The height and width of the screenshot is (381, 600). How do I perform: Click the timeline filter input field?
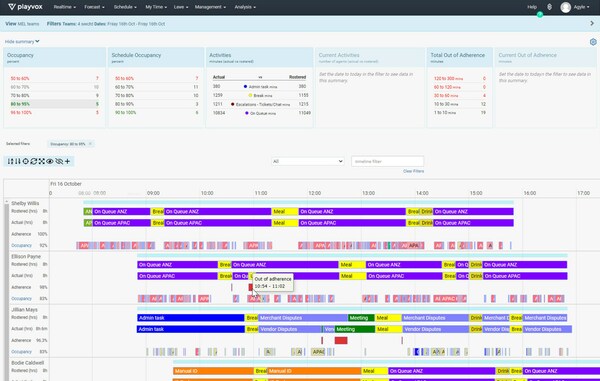tap(387, 161)
